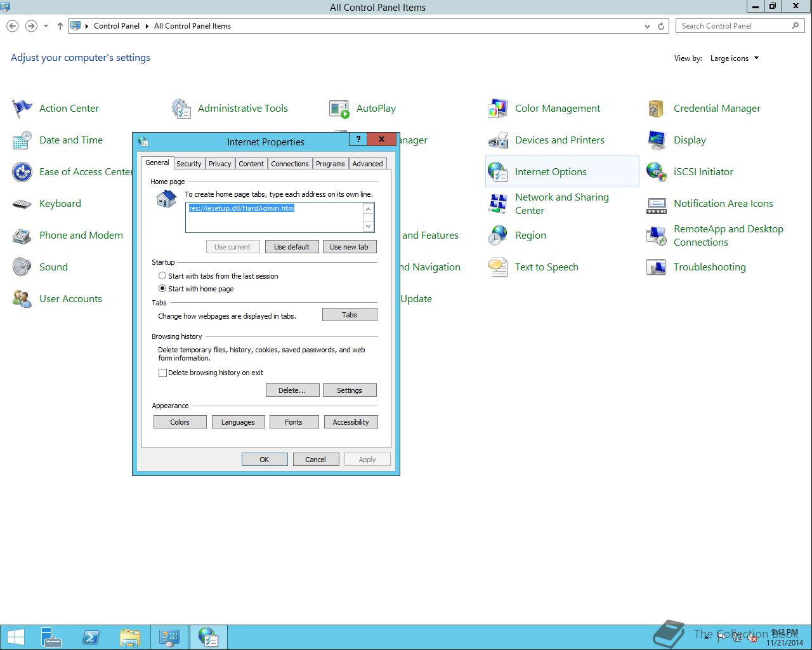
Task: Click the General tab
Action: point(157,162)
